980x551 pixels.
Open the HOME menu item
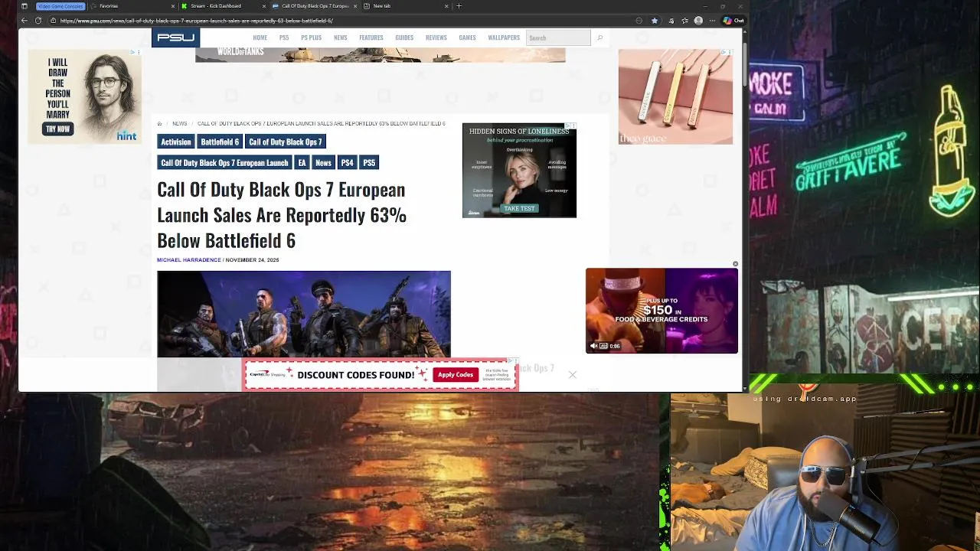pyautogui.click(x=260, y=37)
